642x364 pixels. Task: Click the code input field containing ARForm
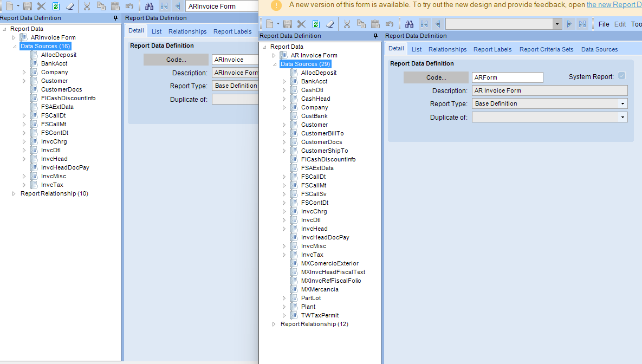(507, 77)
